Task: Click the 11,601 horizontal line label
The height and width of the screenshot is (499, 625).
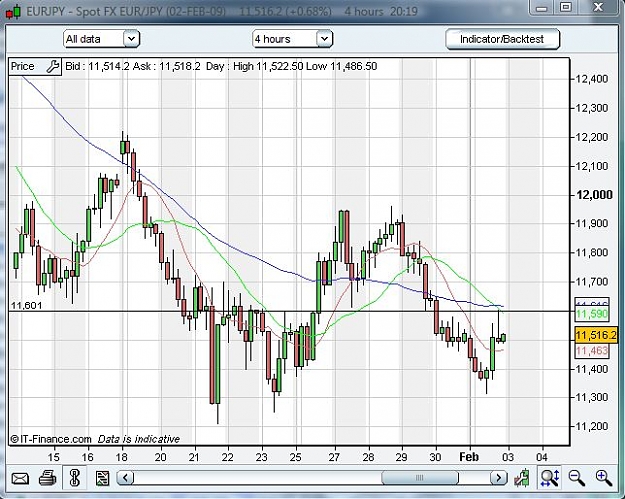Action: point(26,306)
